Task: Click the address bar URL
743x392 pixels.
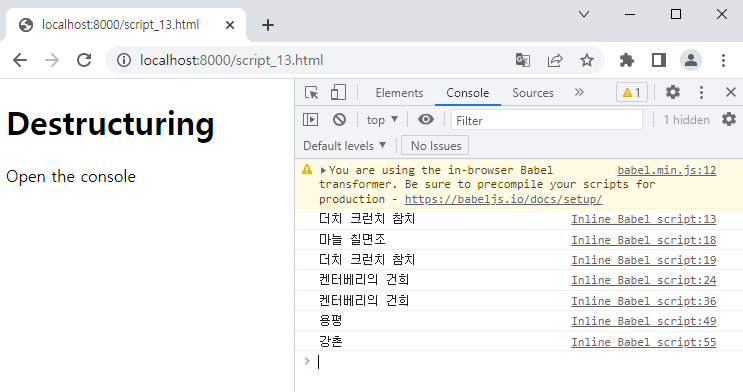Action: 231,60
